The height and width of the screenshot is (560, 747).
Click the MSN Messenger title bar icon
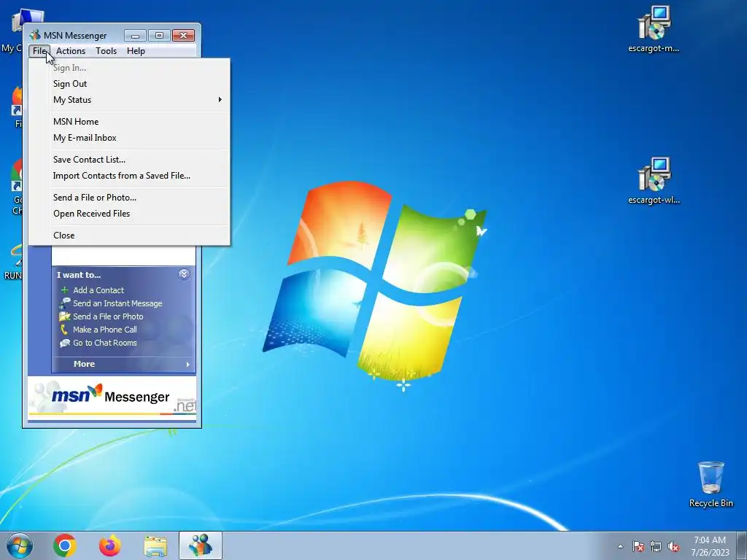35,35
